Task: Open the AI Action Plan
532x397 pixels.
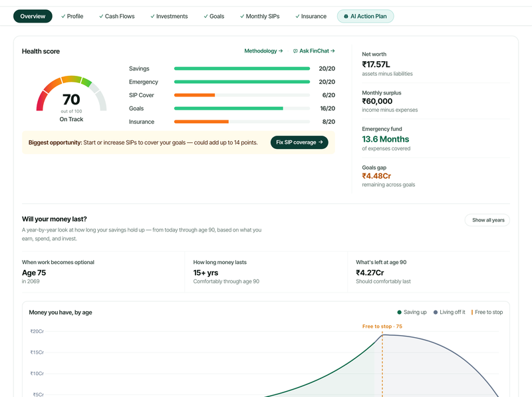Action: pos(365,16)
